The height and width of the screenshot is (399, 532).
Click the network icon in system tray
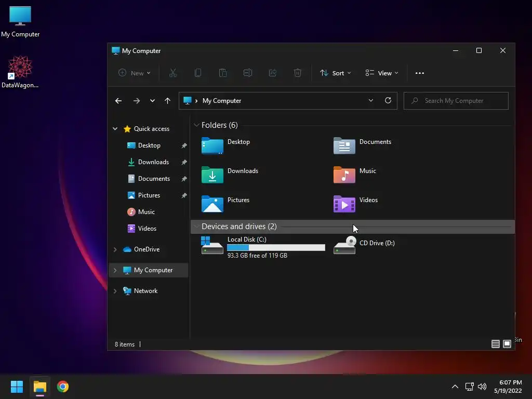[x=470, y=387]
